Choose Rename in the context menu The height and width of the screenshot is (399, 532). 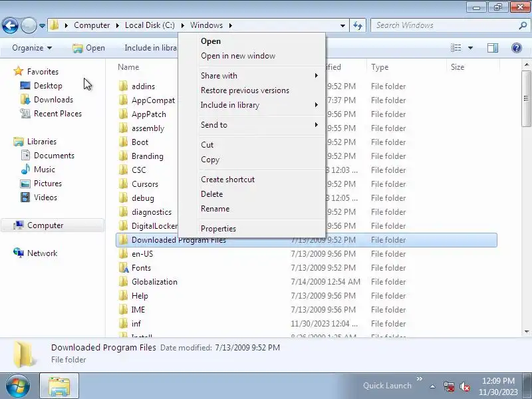252,209
